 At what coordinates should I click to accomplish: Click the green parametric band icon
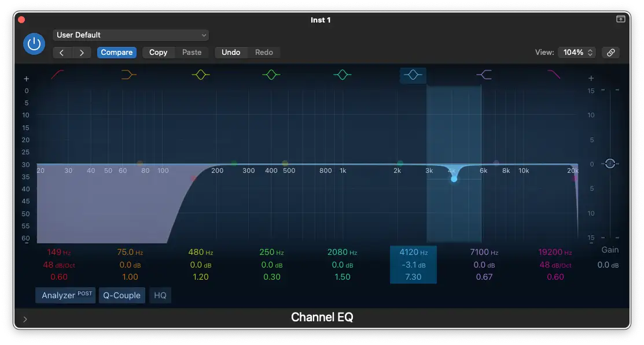271,75
